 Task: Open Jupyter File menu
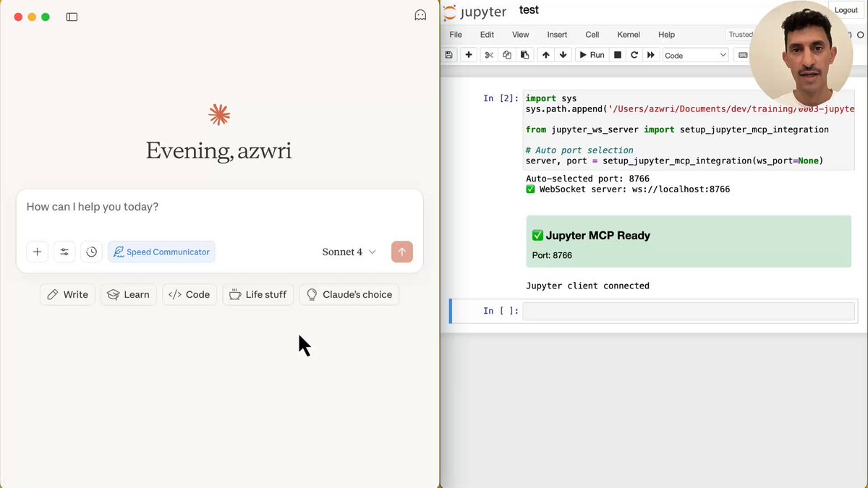(456, 35)
